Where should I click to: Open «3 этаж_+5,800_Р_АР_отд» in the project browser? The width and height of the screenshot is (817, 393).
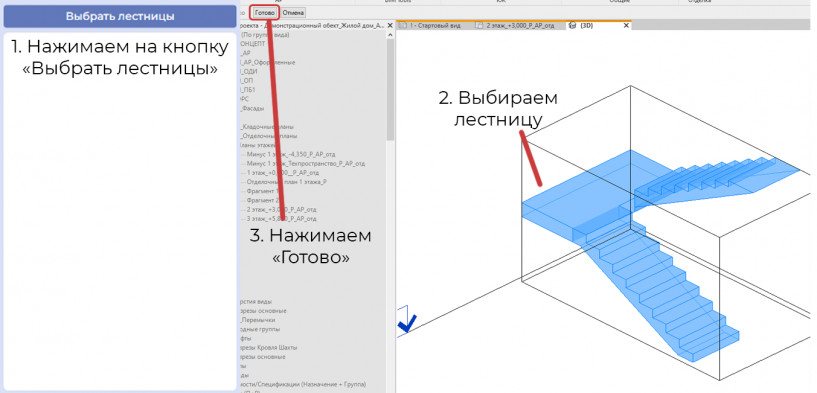click(281, 218)
